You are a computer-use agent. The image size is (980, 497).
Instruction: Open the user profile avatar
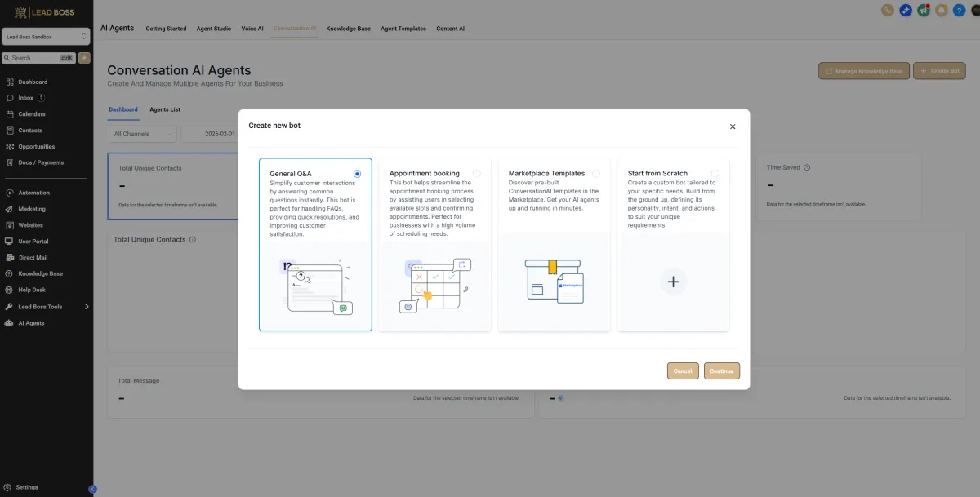[976, 10]
